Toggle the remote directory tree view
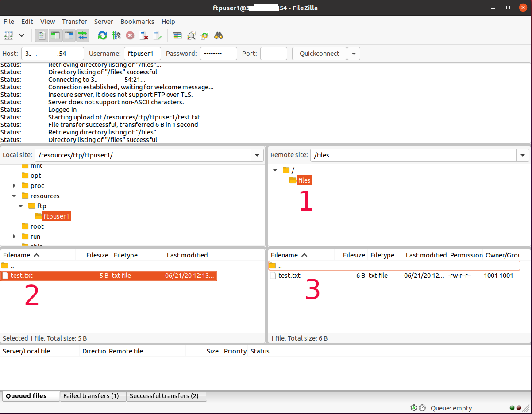 point(69,35)
